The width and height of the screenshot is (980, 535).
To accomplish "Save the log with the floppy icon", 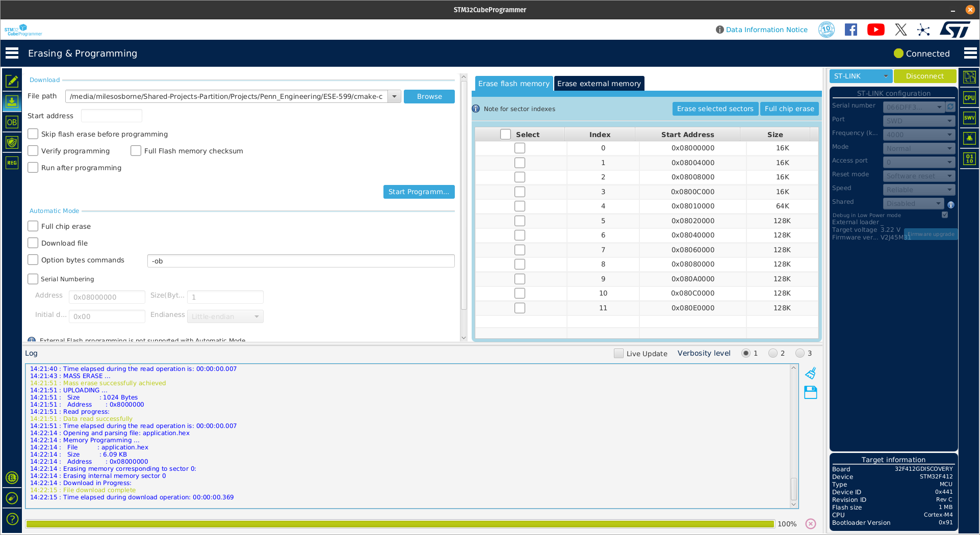I will pos(810,392).
